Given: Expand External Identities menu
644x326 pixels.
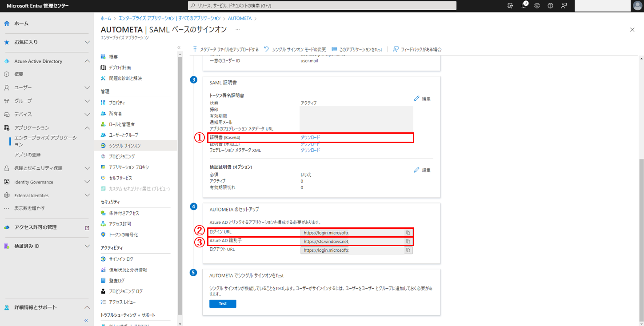Looking at the screenshot, I should tap(87, 195).
